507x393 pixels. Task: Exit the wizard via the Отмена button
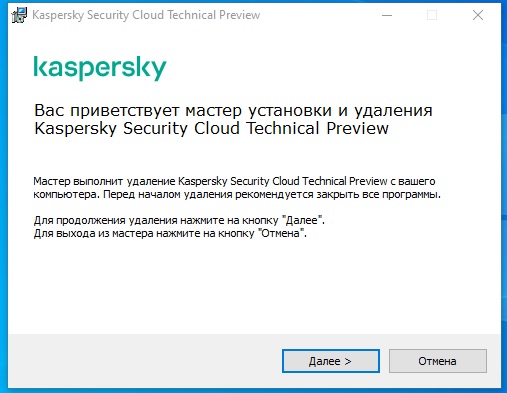click(x=438, y=361)
